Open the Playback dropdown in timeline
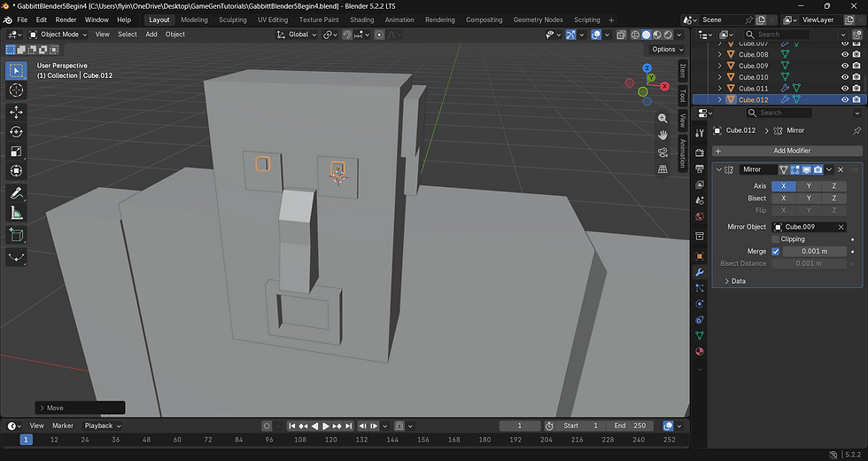This screenshot has height=461, width=868. tap(103, 426)
